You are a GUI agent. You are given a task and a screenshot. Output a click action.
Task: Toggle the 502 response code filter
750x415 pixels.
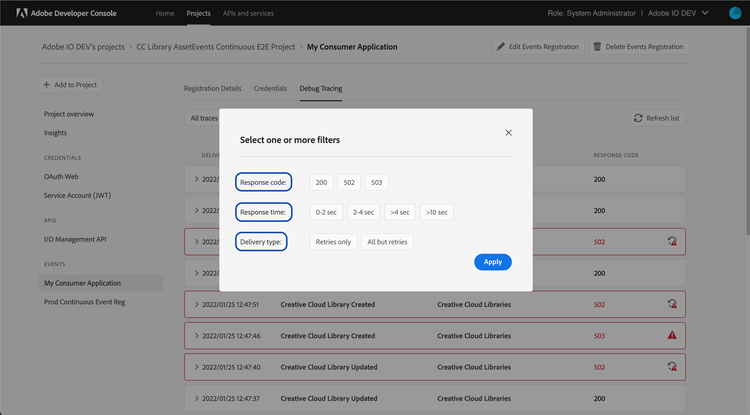point(349,182)
